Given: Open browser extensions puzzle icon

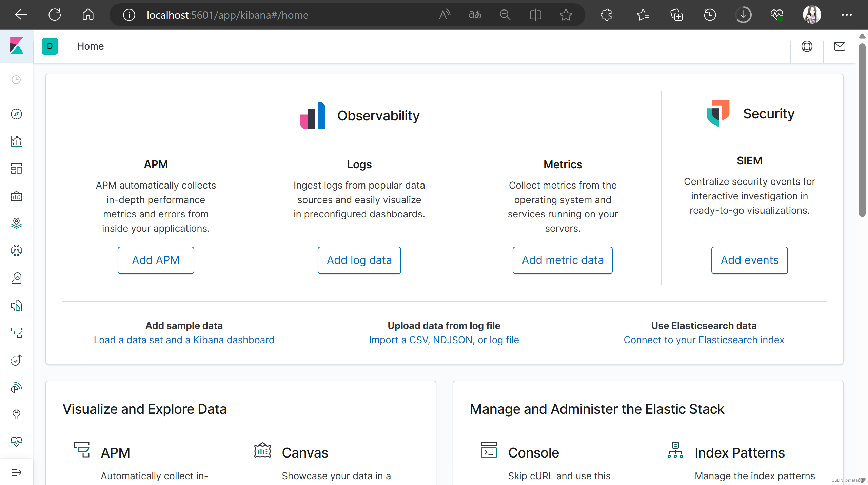Looking at the screenshot, I should point(606,15).
